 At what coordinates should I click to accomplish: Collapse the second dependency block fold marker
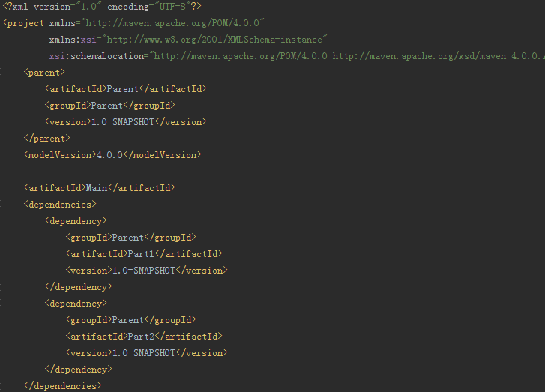click(1, 303)
